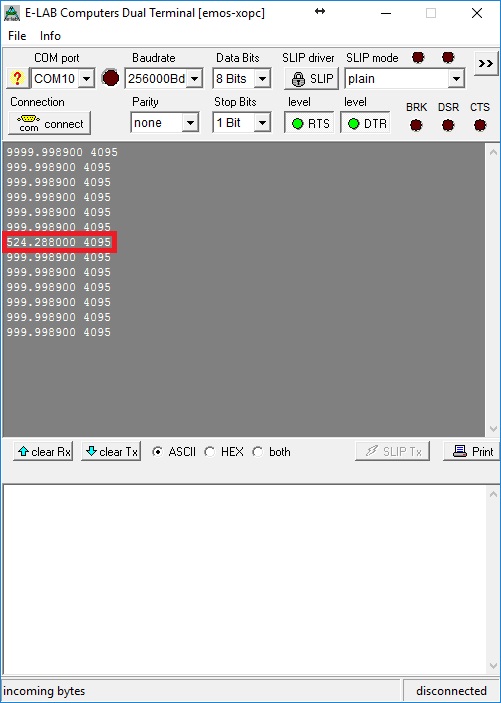This screenshot has height=703, width=501.
Task: Toggle the DTR level button
Action: tap(365, 123)
